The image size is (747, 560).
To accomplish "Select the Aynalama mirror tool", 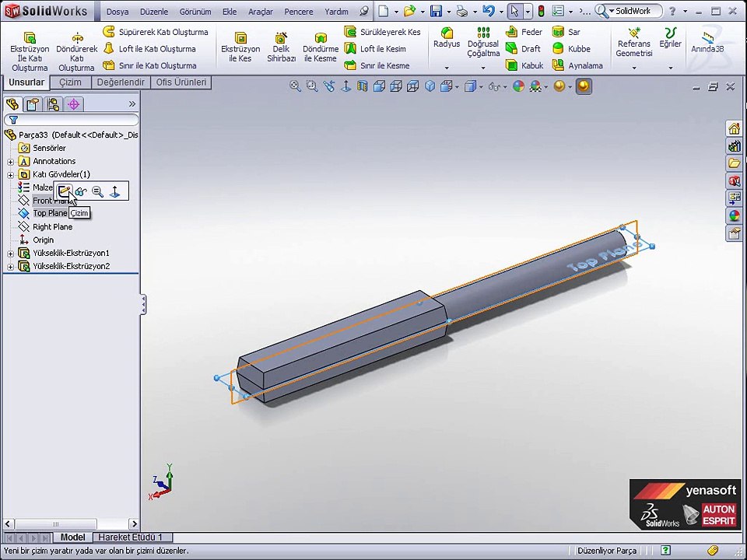I will pos(577,65).
